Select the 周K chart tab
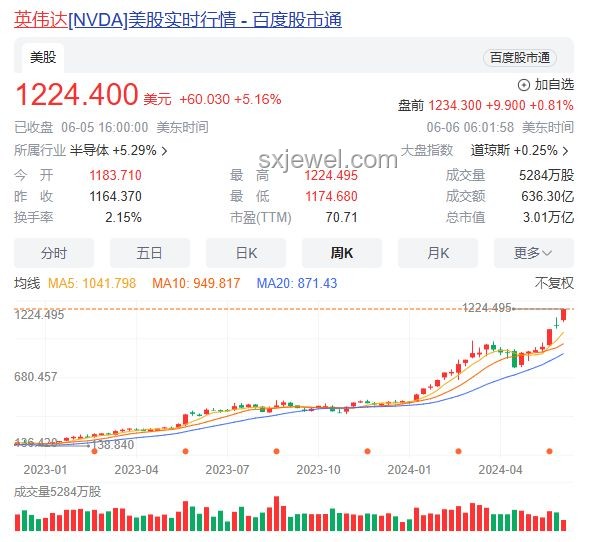 pos(342,253)
